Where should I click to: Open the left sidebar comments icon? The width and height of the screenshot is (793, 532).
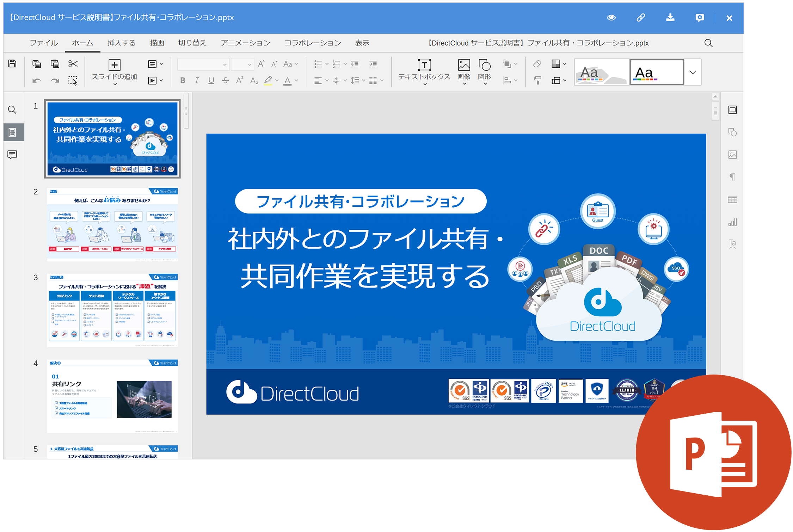pos(12,155)
